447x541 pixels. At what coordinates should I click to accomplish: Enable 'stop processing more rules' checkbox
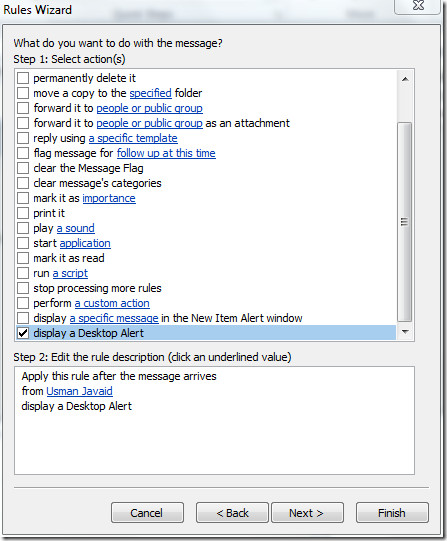click(23, 288)
